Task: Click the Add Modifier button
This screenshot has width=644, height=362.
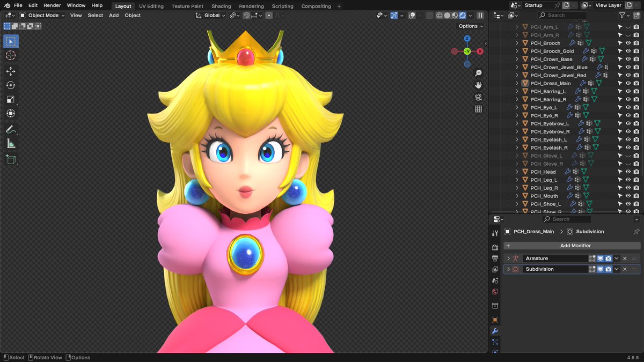Action: coord(572,246)
